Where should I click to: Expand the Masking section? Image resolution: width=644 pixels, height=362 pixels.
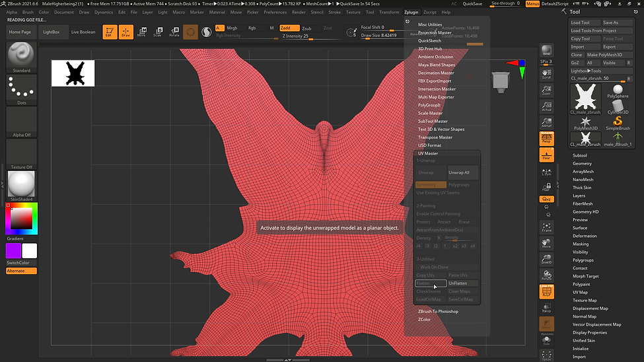581,244
